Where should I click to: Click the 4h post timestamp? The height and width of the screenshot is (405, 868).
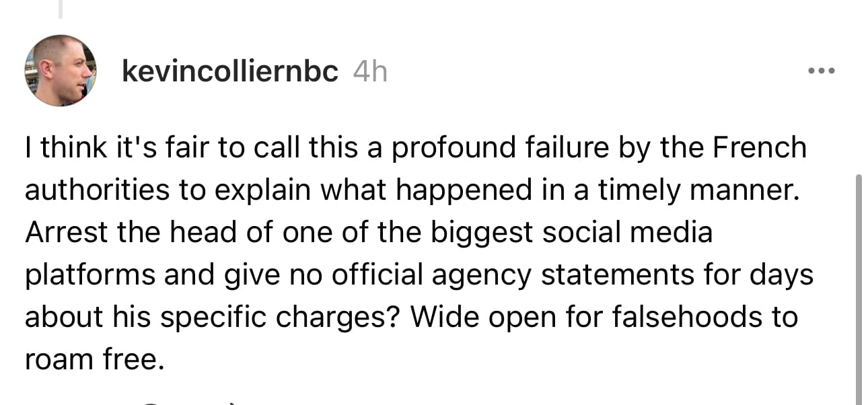pos(370,71)
